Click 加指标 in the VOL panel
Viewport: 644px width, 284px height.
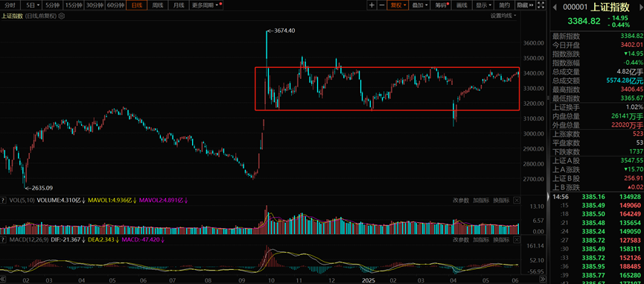pos(481,201)
